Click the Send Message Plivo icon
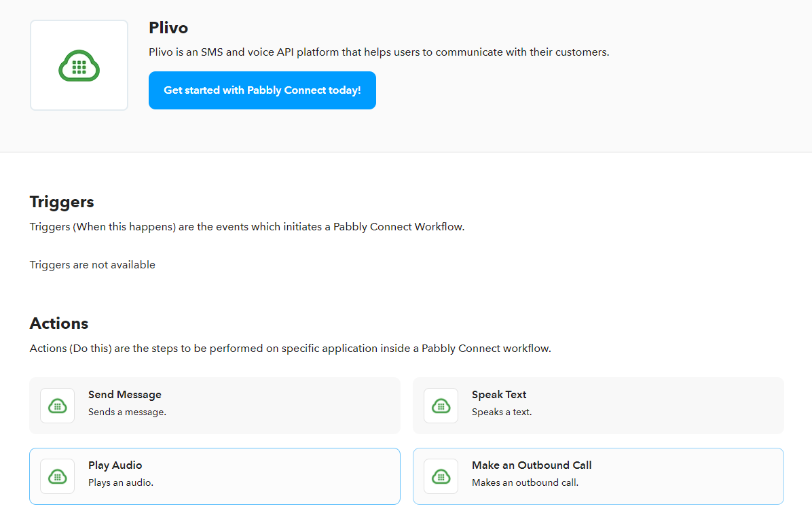Screen dimensions: 812x530 click(58, 406)
